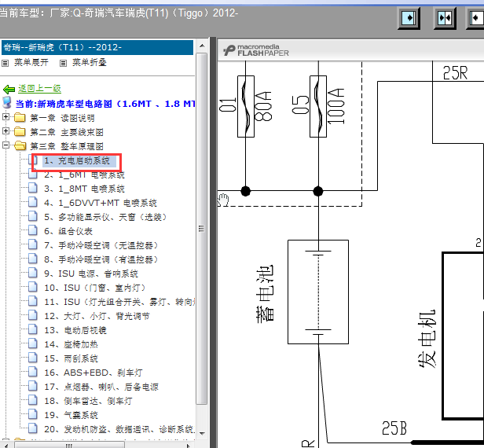Open 13、电动后视镜 diagram
The width and height of the screenshot is (484, 448).
pos(75,330)
